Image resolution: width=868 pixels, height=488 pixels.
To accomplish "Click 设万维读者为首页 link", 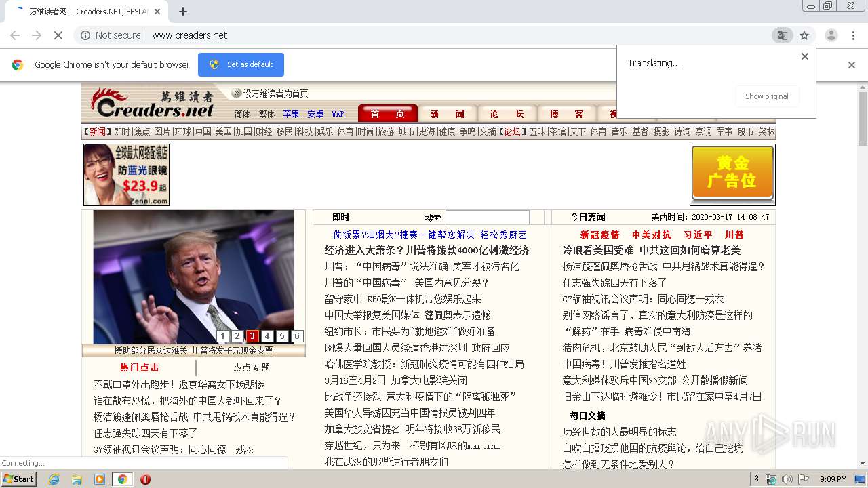I will 275,94.
